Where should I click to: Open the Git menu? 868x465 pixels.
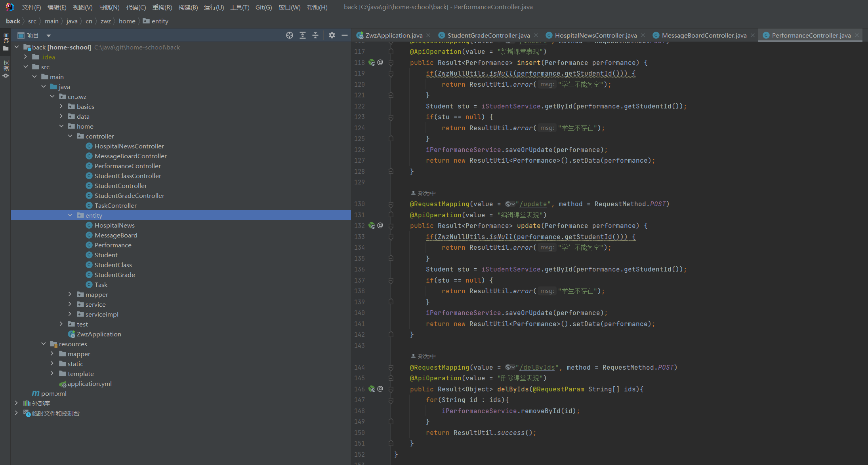[263, 7]
